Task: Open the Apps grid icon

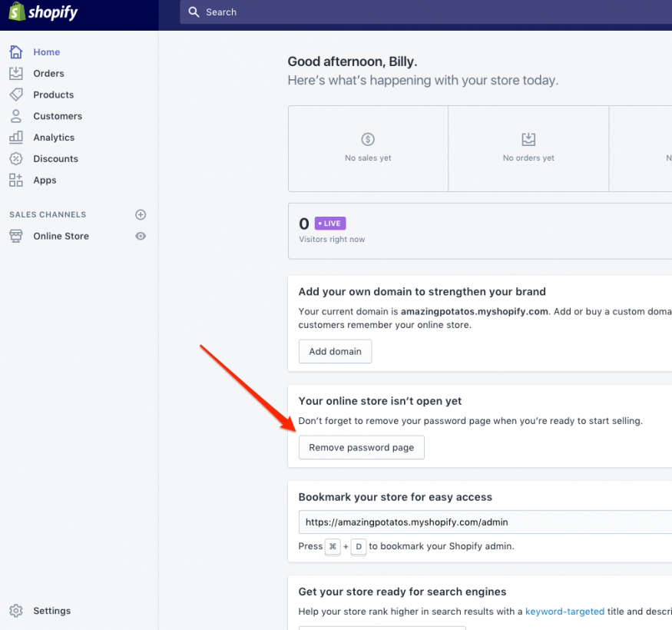Action: 16,181
